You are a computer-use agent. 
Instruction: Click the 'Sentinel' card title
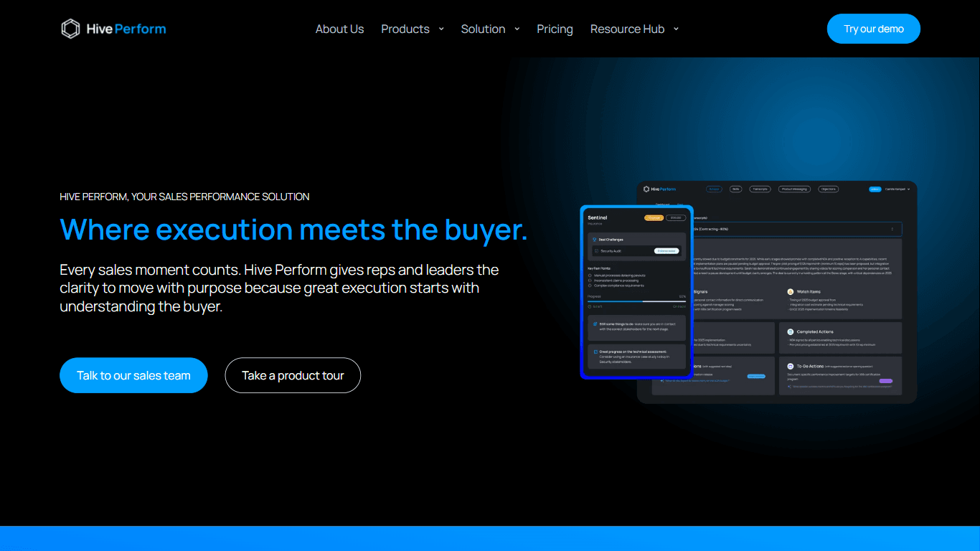pyautogui.click(x=598, y=217)
